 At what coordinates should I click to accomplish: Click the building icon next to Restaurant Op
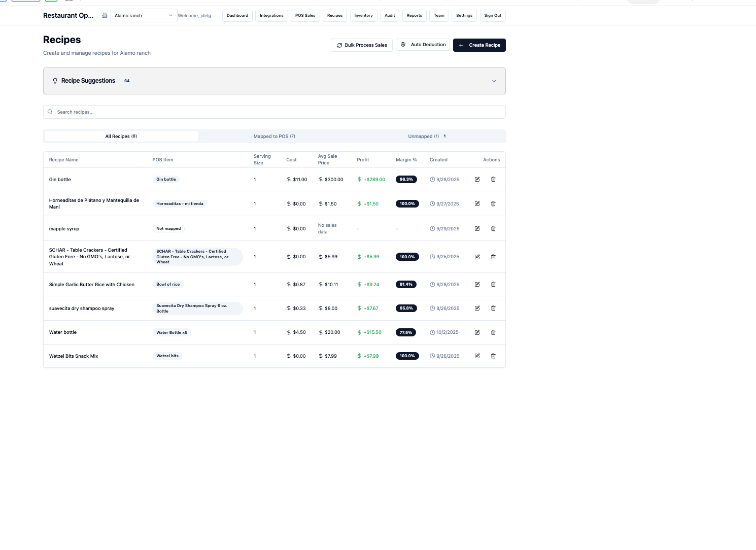(105, 15)
